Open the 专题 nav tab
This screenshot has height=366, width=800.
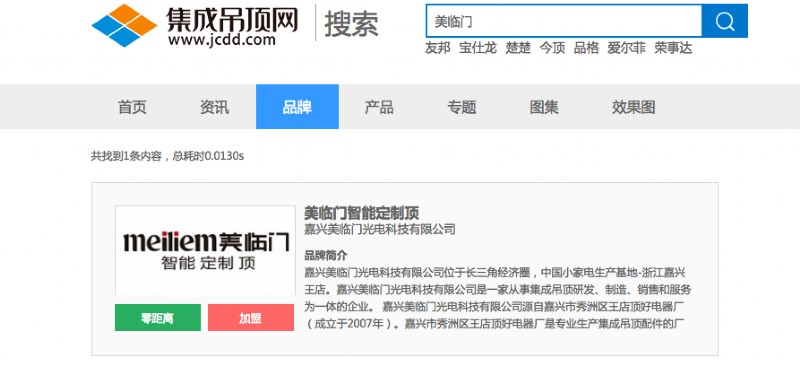tap(462, 107)
